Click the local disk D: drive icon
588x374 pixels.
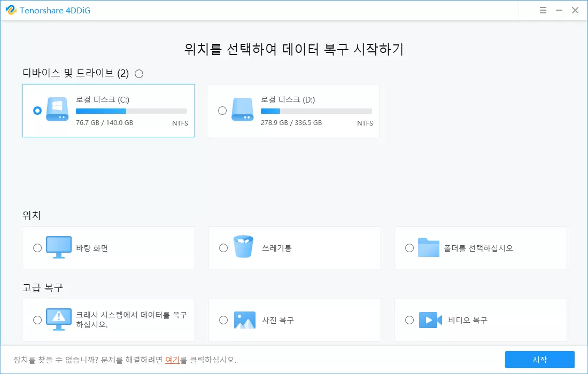click(242, 109)
